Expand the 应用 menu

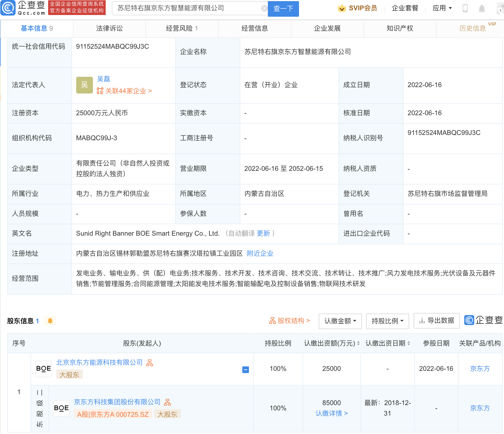tap(442, 8)
